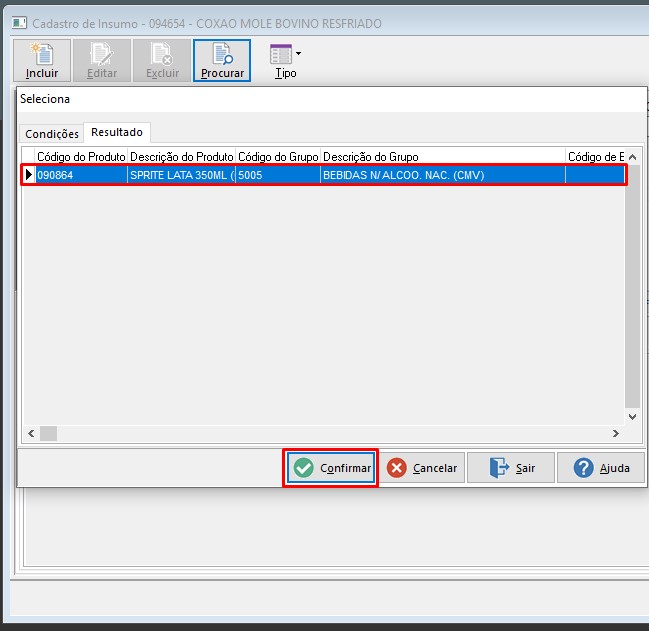Click the vertical scrollbar up arrow
Viewport: 649px width, 631px height.
tap(632, 157)
